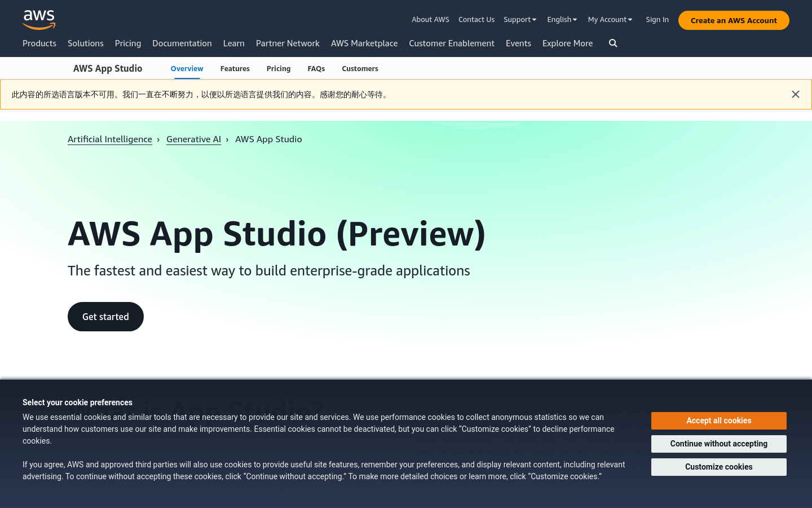812x508 pixels.
Task: Switch to the Overview tab
Action: tap(187, 68)
